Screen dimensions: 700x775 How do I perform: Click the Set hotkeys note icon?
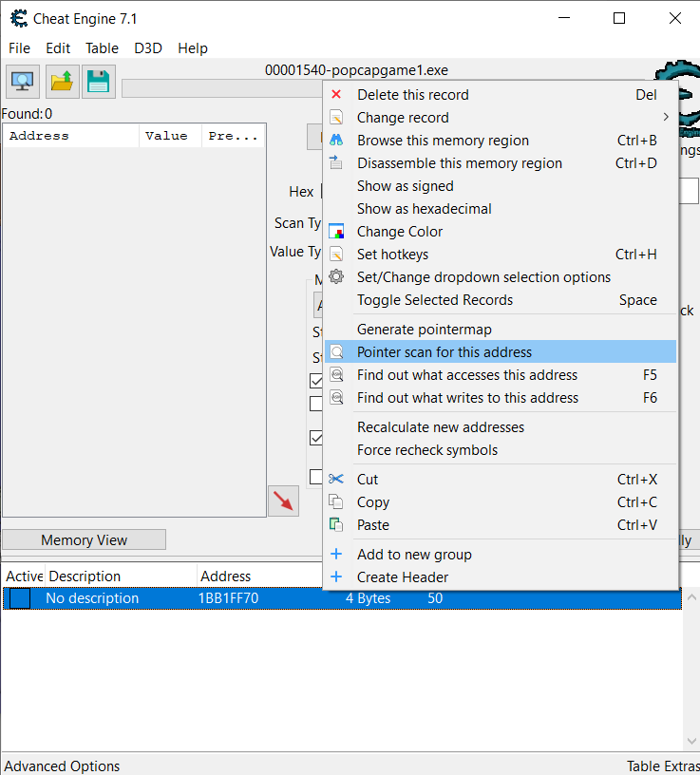[x=336, y=254]
